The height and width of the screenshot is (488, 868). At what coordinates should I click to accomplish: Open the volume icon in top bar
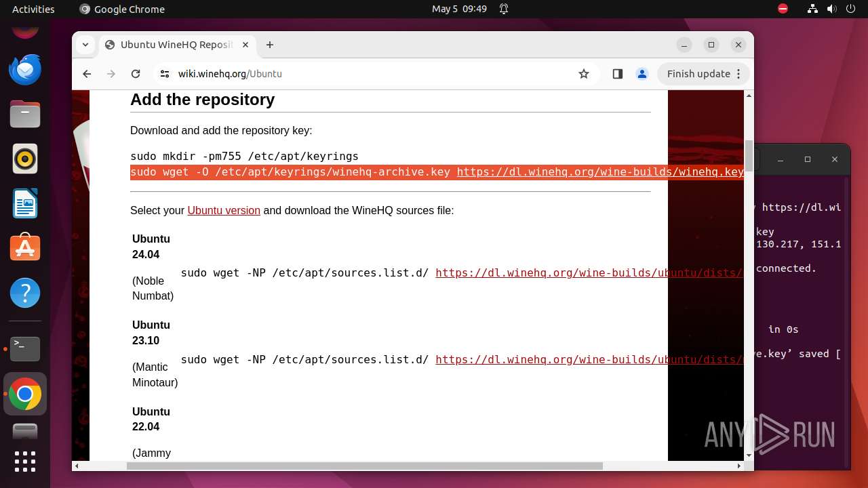pyautogui.click(x=831, y=9)
